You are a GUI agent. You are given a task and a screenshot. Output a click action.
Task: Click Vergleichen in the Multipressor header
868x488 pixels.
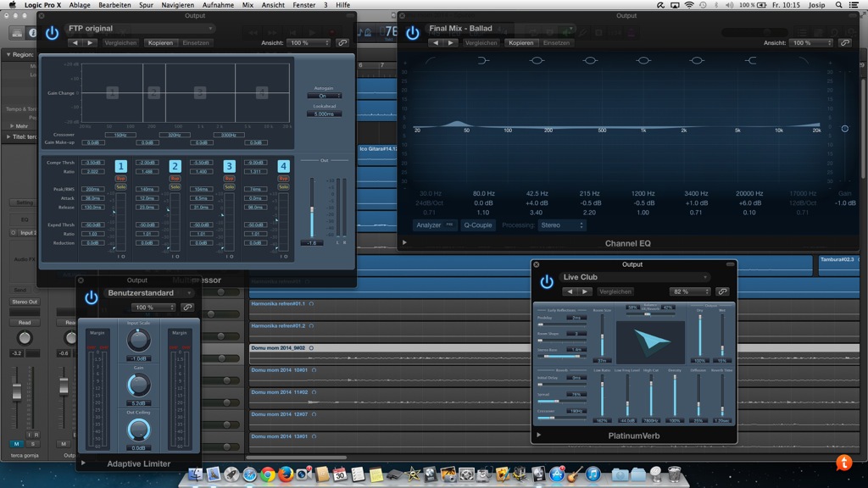[x=120, y=42]
